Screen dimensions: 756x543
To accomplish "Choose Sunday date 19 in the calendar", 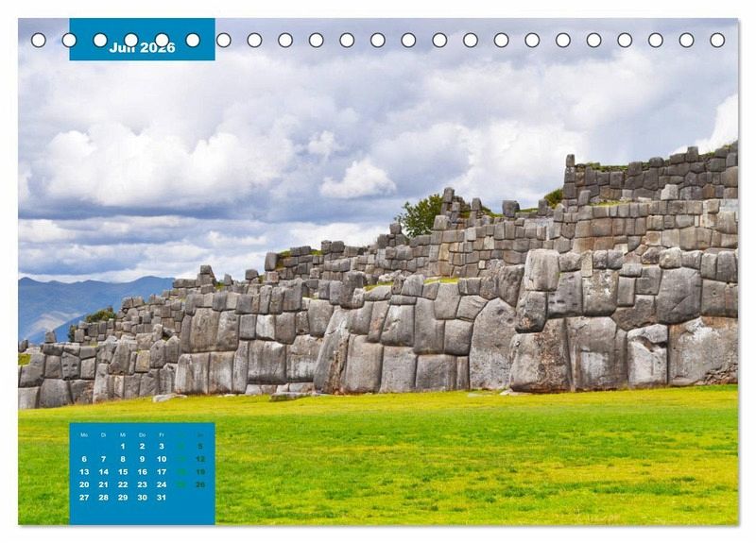I will pyautogui.click(x=200, y=471).
